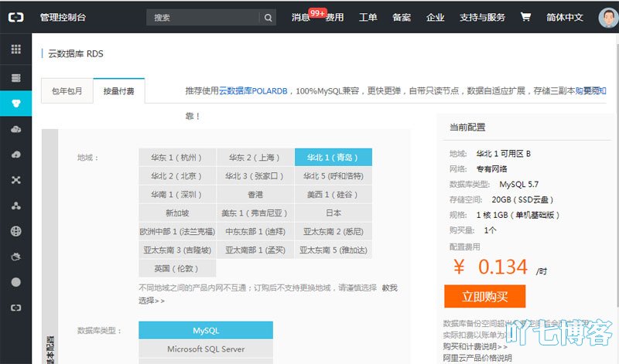Open the cluster sidebar icon
This screenshot has width=619, height=364.
click(x=15, y=206)
